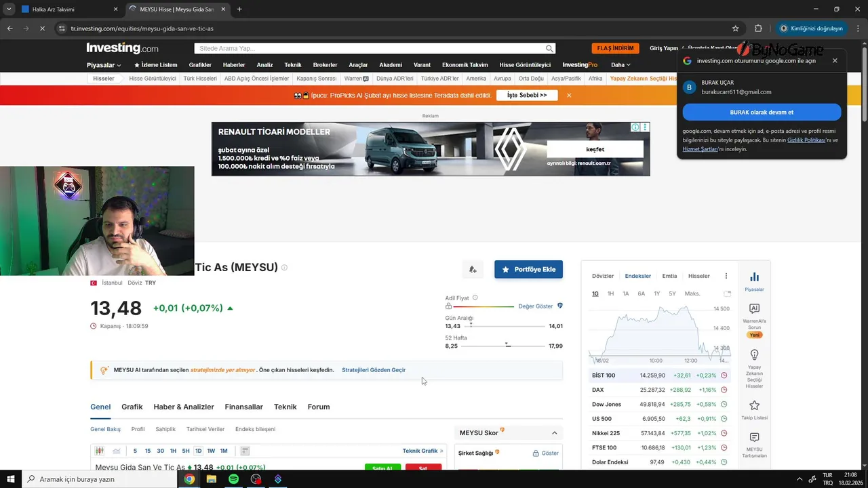Select the 5H chart interval
The image size is (868, 488).
[185, 451]
